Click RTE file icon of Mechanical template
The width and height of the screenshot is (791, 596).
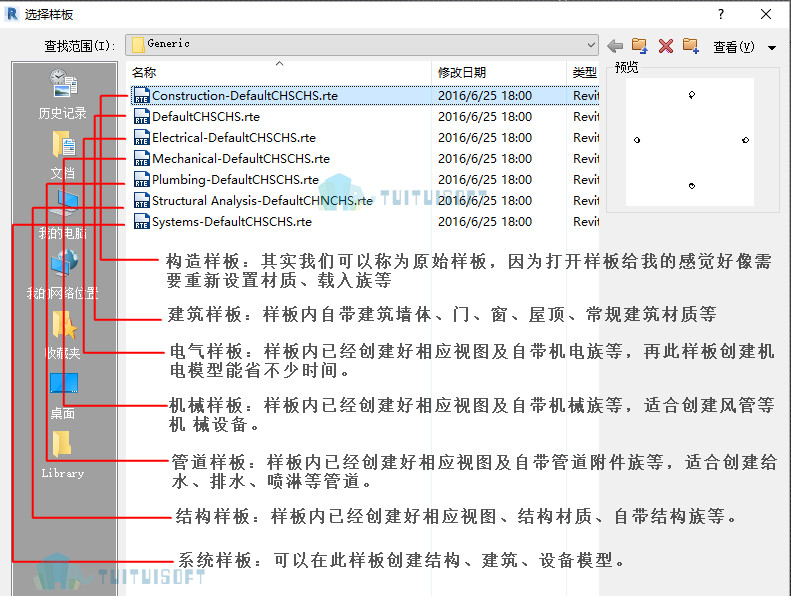pos(142,158)
